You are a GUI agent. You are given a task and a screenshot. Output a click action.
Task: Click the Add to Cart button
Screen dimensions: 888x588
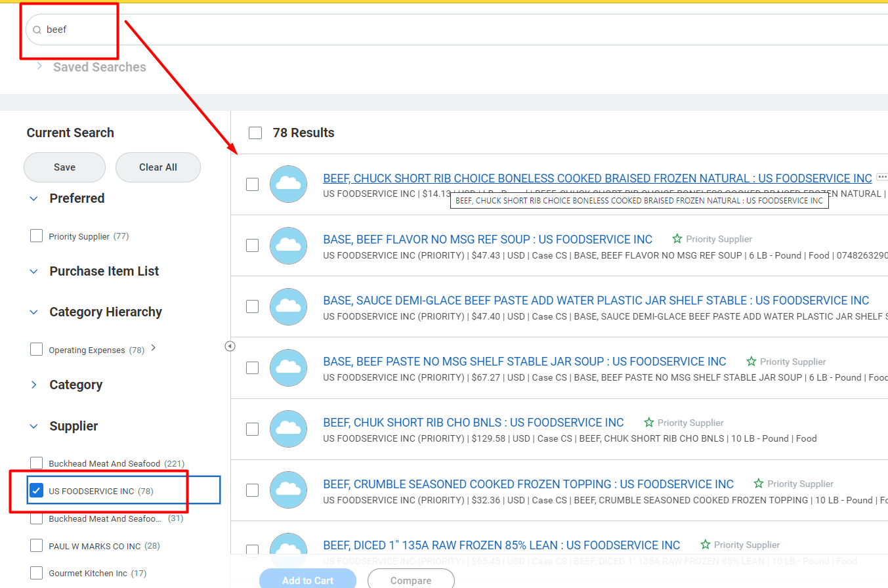tap(308, 580)
